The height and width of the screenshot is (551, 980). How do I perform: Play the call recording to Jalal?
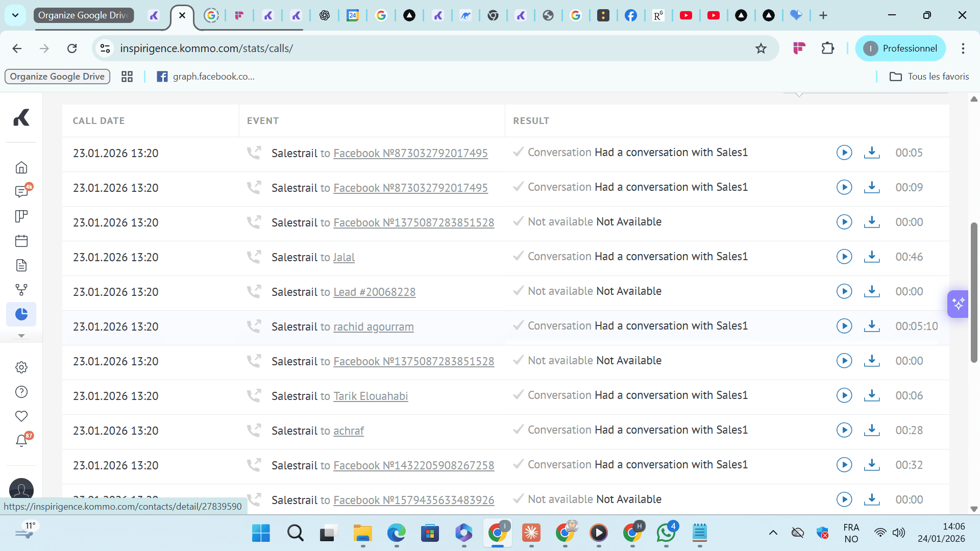click(844, 257)
